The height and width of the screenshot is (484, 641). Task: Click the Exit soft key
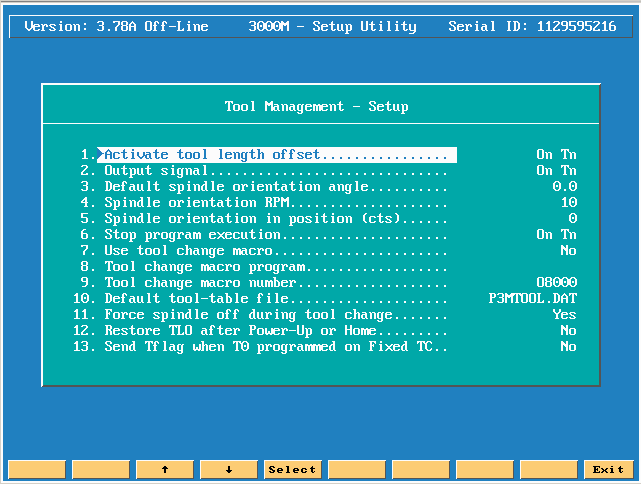click(x=609, y=469)
